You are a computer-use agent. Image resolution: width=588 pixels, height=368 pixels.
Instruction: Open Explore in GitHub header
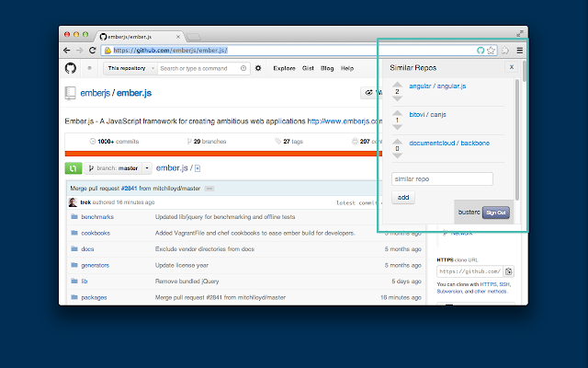284,68
